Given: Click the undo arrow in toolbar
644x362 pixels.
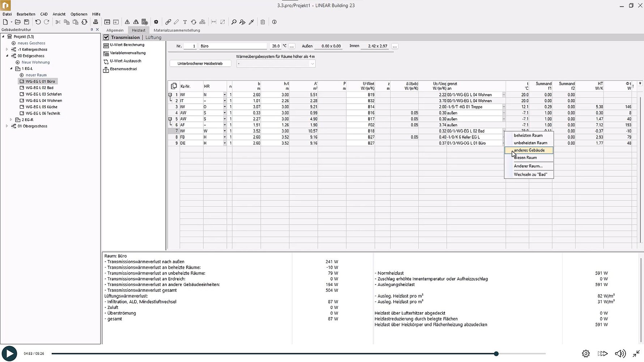Looking at the screenshot, I should click(x=38, y=22).
